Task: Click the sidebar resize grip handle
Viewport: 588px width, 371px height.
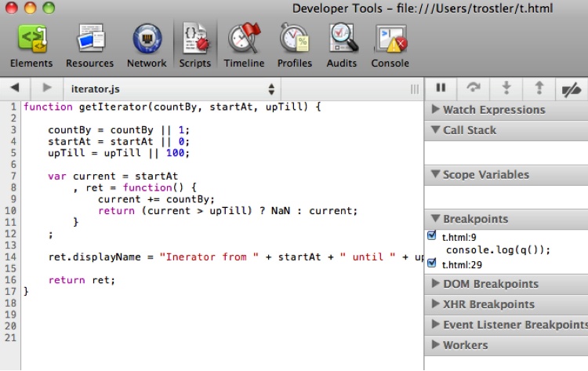Action: (x=415, y=89)
